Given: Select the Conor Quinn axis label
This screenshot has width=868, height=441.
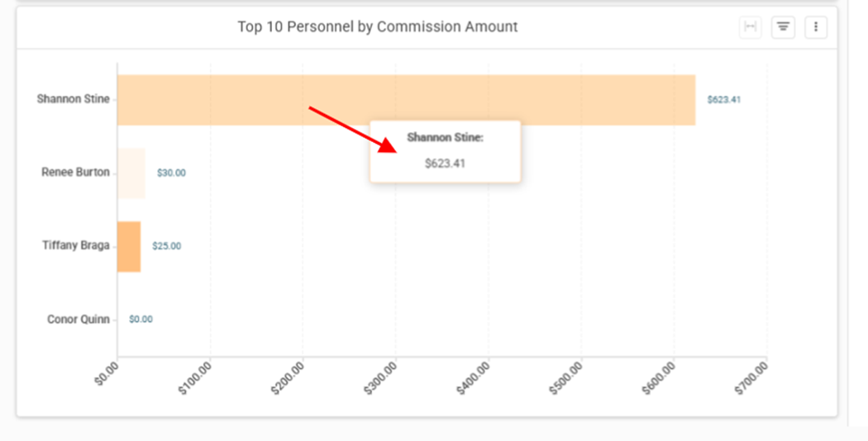Looking at the screenshot, I should [x=78, y=320].
